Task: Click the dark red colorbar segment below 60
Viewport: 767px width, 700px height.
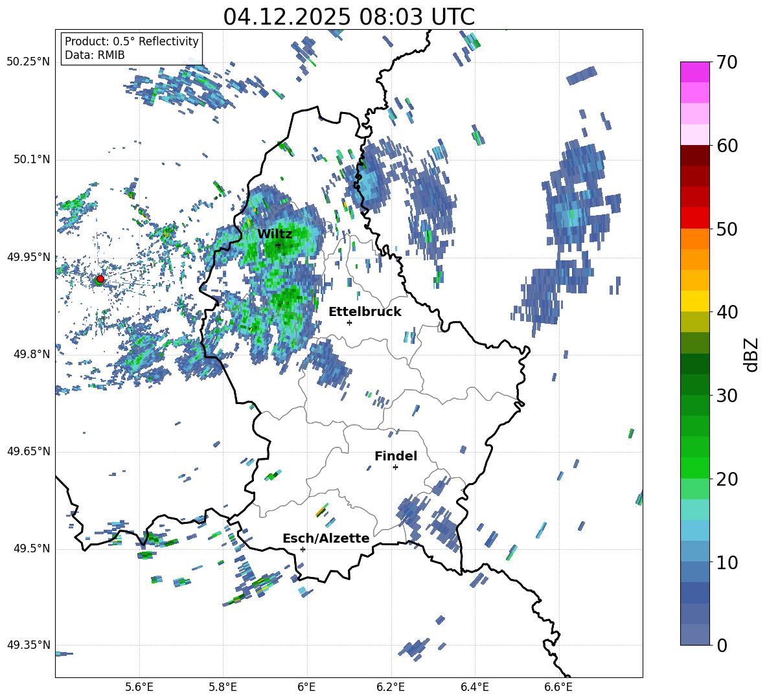Action: [694, 156]
